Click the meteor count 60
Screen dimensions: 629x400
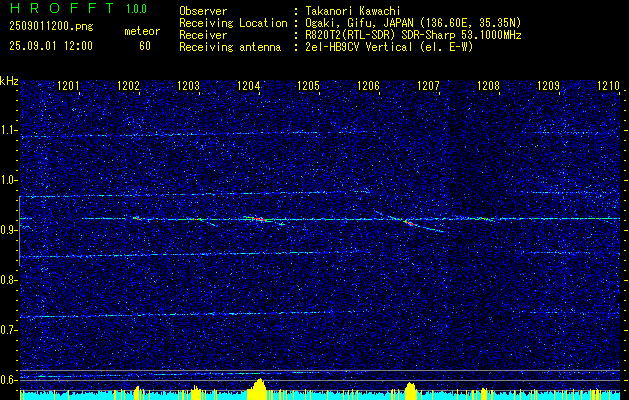[x=145, y=46]
